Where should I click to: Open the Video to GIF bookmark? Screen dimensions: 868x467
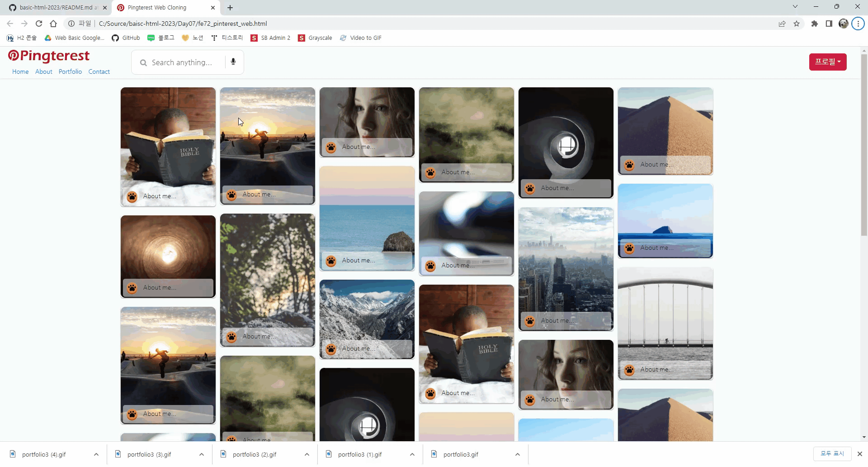point(360,38)
